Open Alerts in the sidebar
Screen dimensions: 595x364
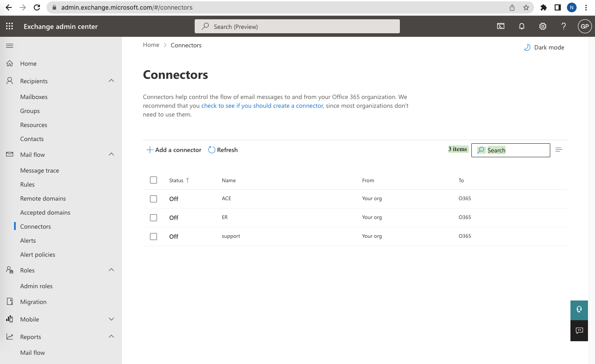[x=28, y=240]
